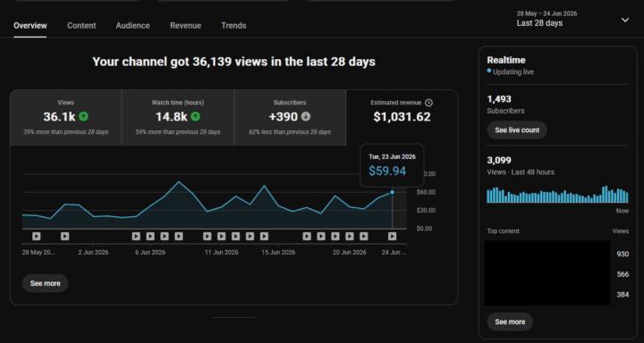Click the $30.00 axis label on the chart

tap(426, 210)
